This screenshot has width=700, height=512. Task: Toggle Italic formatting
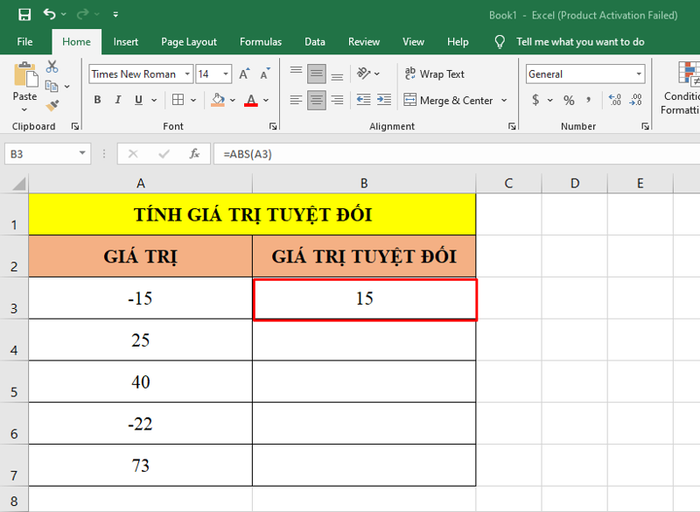tap(118, 100)
